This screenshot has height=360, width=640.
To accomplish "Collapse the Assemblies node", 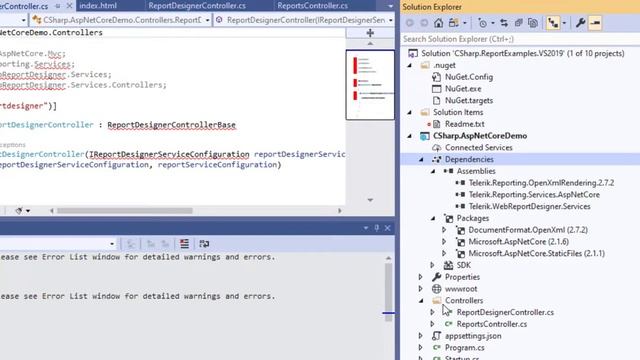I will point(433,171).
